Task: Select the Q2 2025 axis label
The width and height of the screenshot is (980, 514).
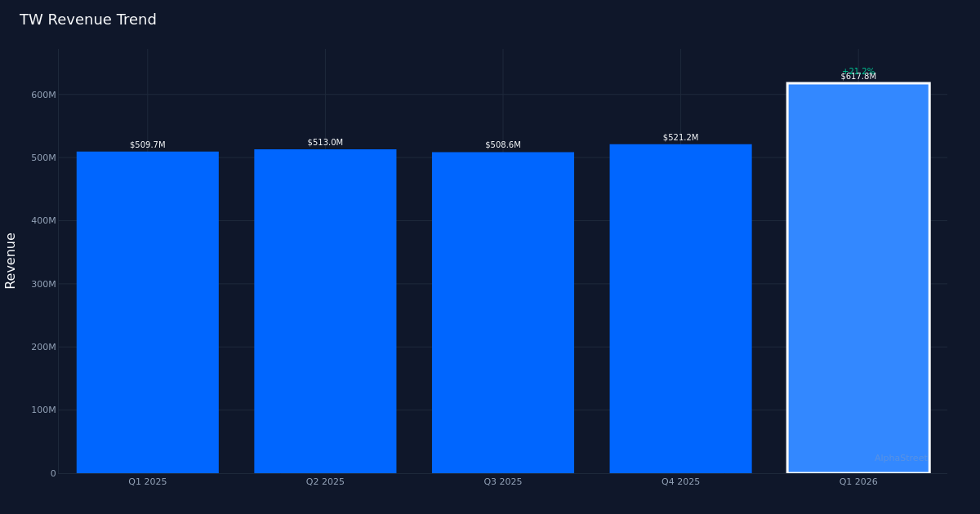Action: click(325, 481)
